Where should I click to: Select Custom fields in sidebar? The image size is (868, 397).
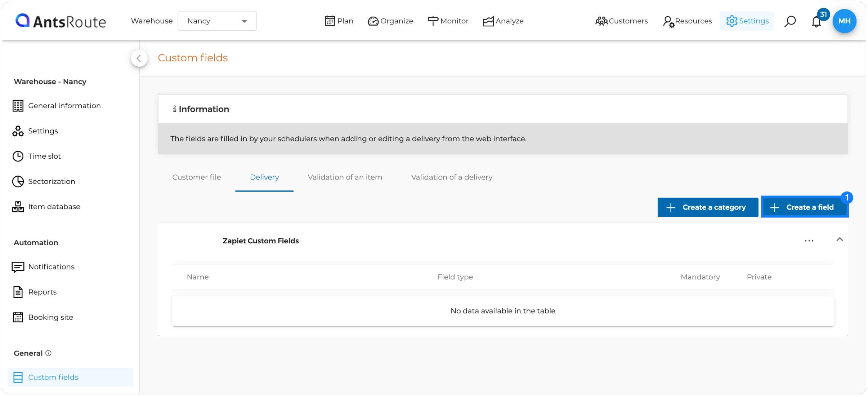(x=71, y=377)
